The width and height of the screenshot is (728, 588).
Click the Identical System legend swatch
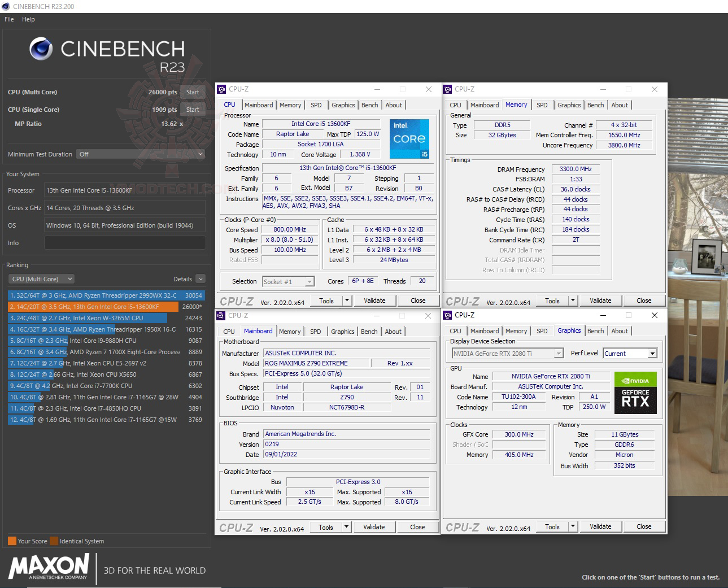point(54,541)
